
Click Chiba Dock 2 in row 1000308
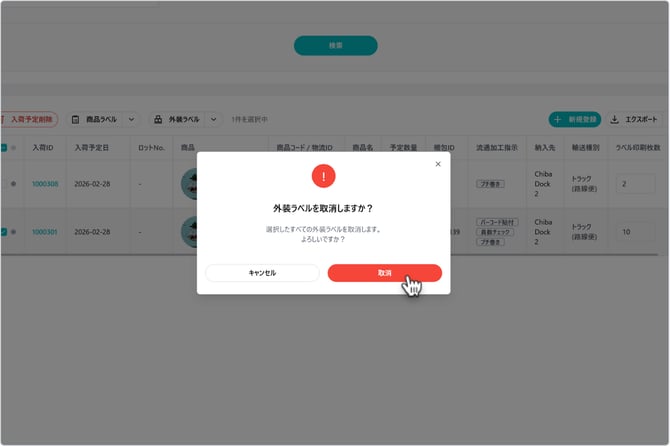[543, 184]
